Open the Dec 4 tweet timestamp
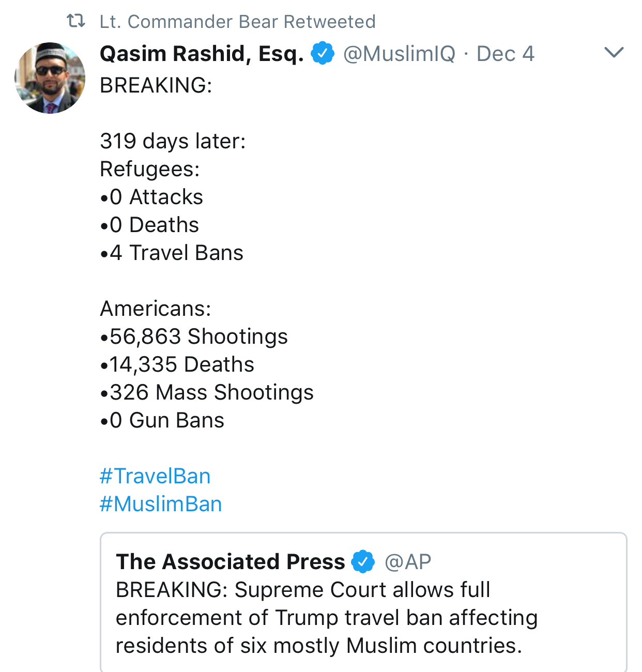 coord(505,54)
